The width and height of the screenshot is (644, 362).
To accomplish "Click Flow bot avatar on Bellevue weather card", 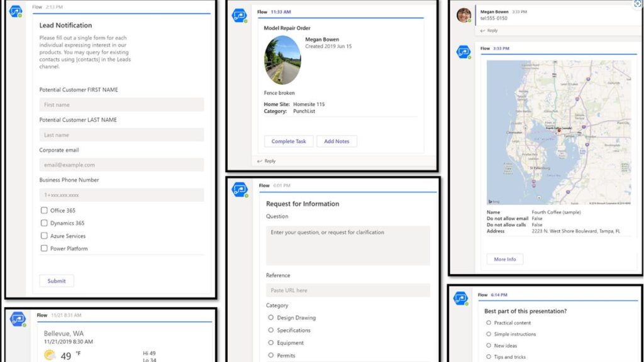I will 18,319.
